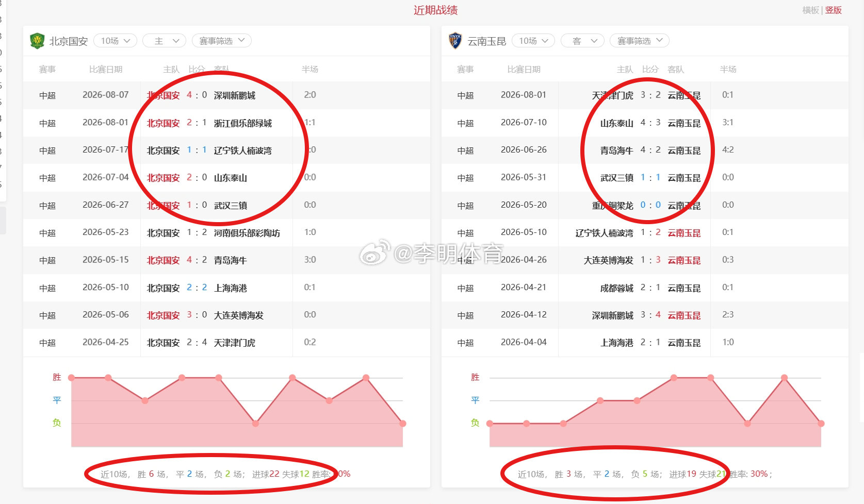This screenshot has width=864, height=504.
Task: Click date 2026-08-07 in 北京国安 table
Action: click(106, 95)
